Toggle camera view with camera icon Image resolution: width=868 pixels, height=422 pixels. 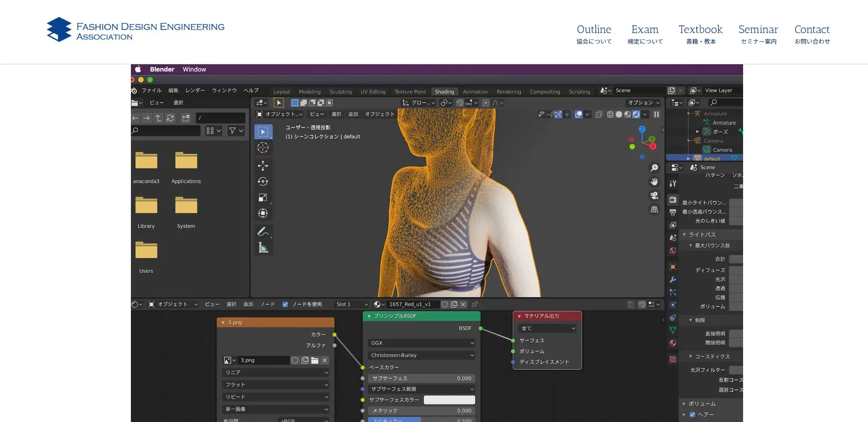click(x=654, y=196)
